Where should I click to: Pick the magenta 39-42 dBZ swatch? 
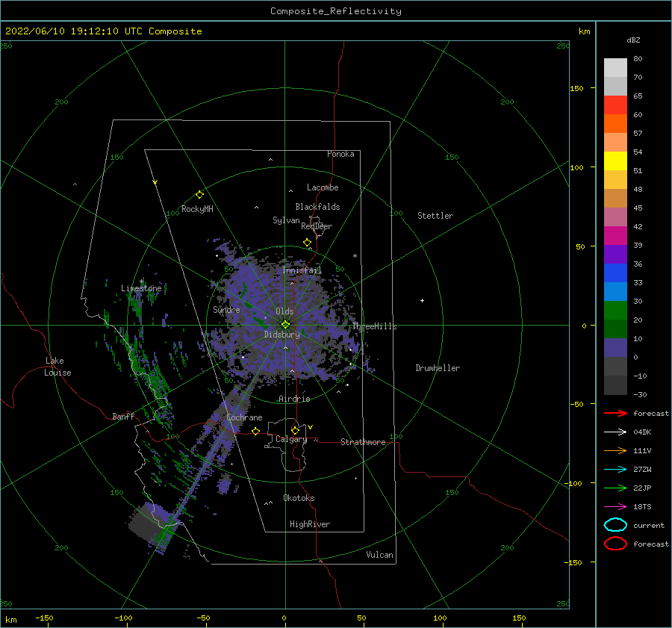(615, 236)
